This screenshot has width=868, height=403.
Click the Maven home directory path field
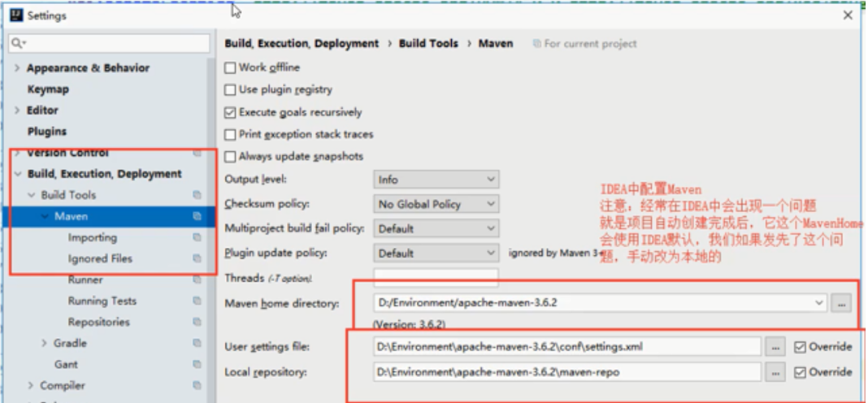coord(600,303)
